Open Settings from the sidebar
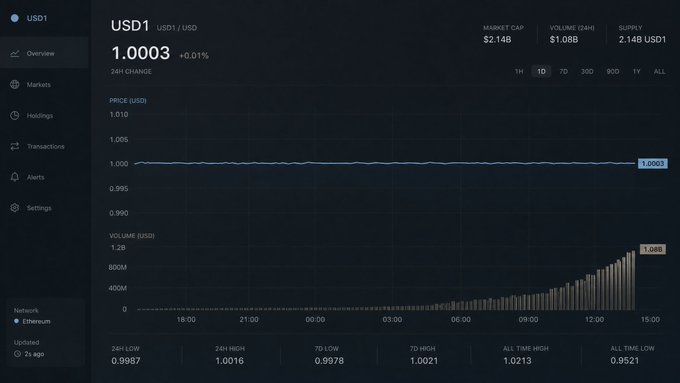680x383 pixels. (45, 208)
